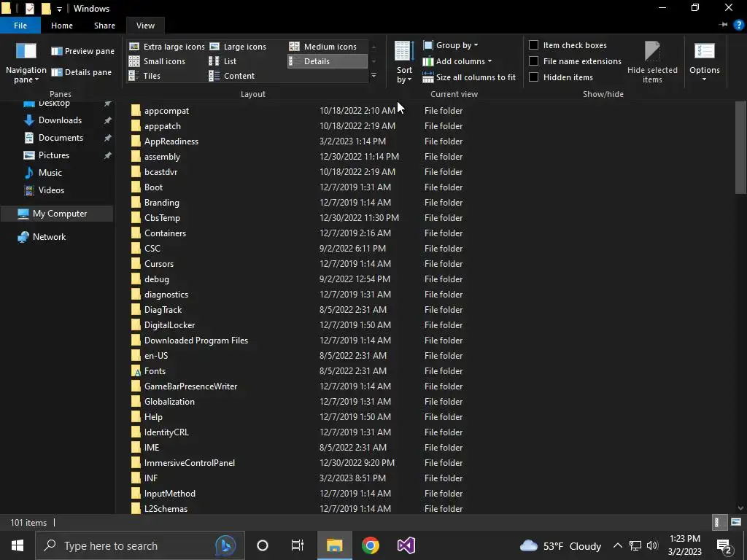
Task: Click the scroll down arrow of file list
Action: click(x=740, y=508)
